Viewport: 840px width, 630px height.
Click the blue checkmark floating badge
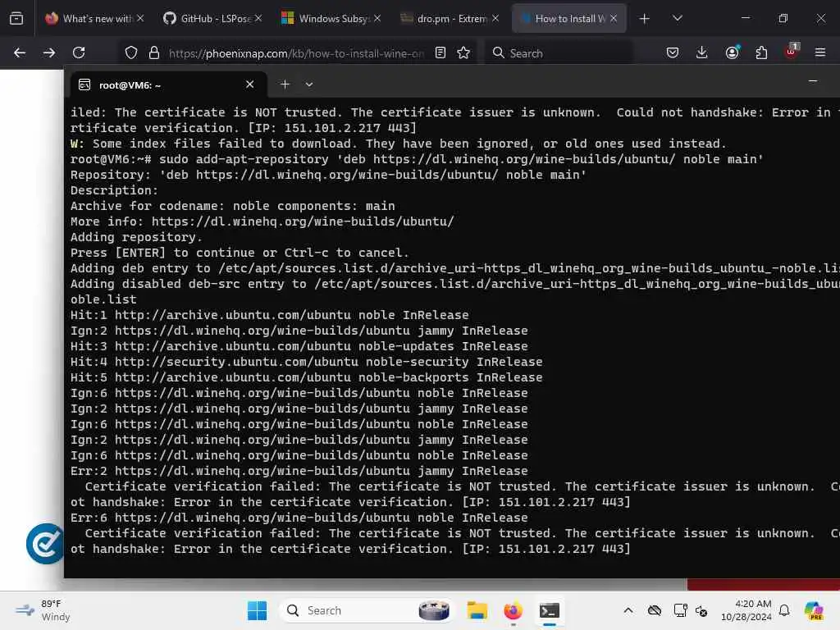pyautogui.click(x=45, y=544)
